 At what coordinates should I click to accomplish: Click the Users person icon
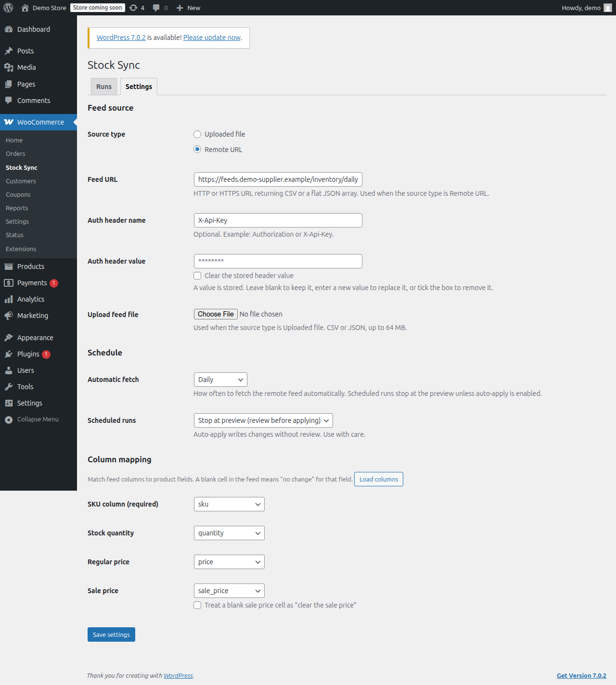click(9, 370)
